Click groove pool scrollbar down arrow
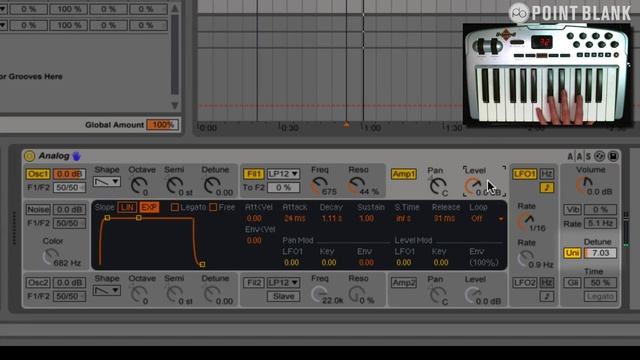640x360 pixels. [x=175, y=106]
